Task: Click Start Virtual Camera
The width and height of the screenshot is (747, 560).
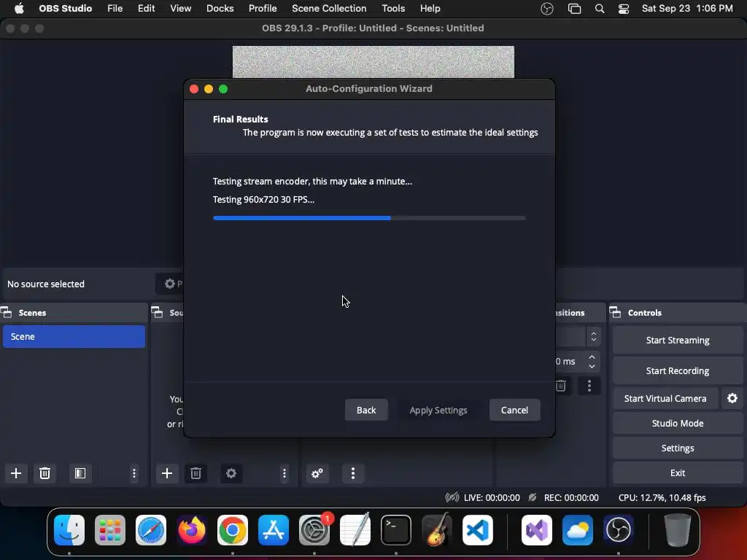Action: tap(665, 398)
